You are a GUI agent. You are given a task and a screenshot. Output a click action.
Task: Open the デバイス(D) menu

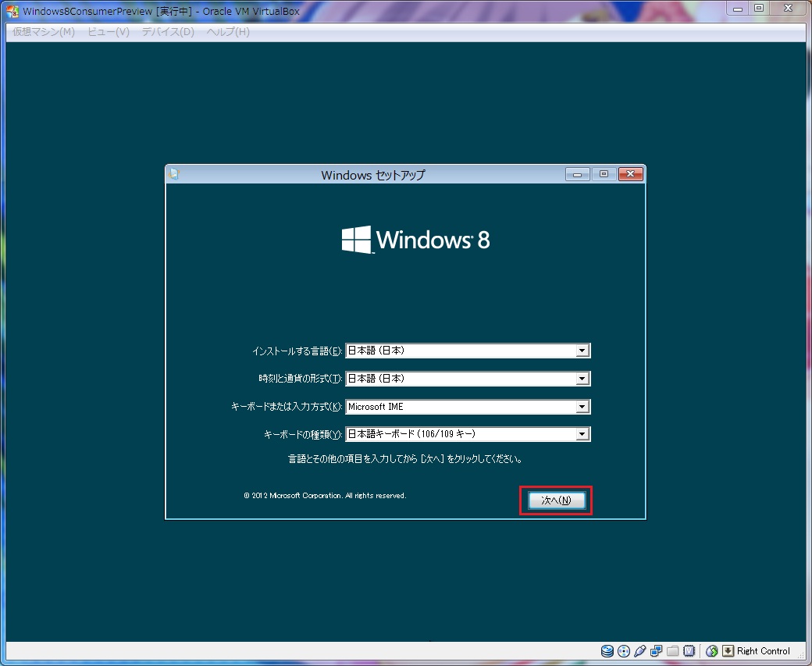[x=168, y=32]
